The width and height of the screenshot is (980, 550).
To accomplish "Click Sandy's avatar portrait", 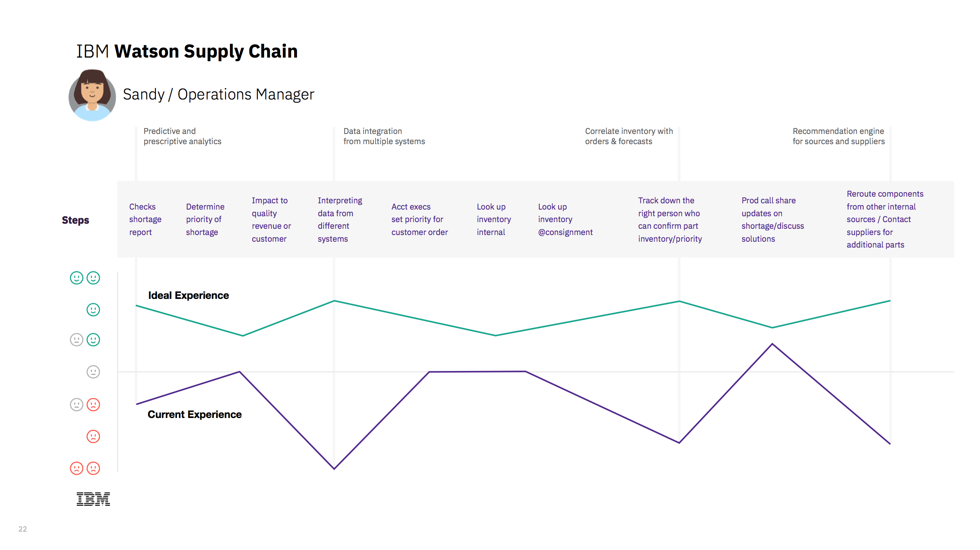I will pos(92,95).
